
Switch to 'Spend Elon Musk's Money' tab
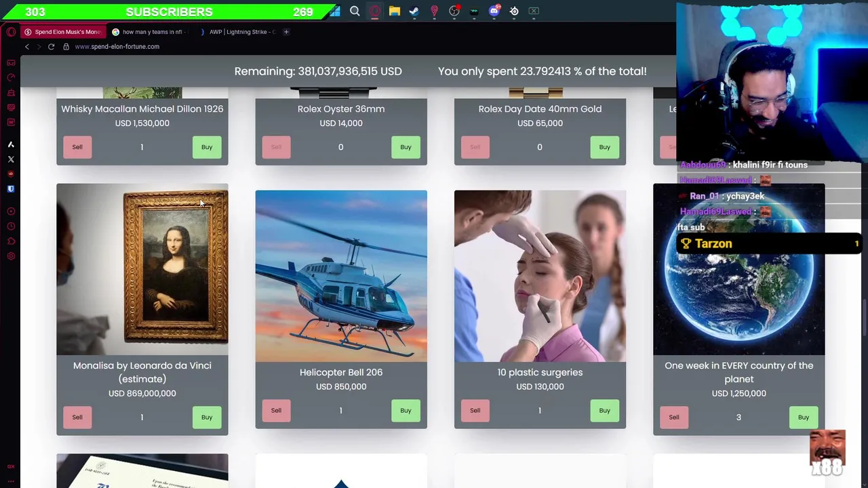[62, 32]
